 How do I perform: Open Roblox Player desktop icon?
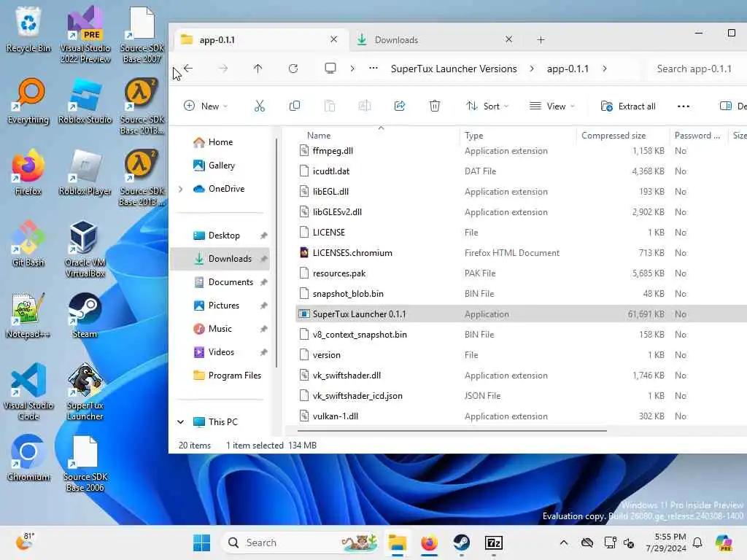[x=85, y=172]
